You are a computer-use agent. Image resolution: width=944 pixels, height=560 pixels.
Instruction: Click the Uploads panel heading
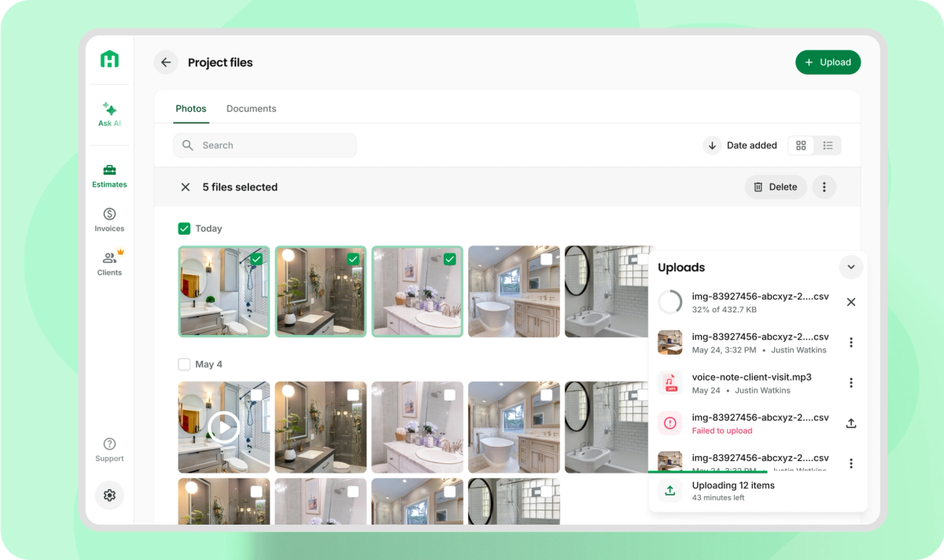coord(681,267)
